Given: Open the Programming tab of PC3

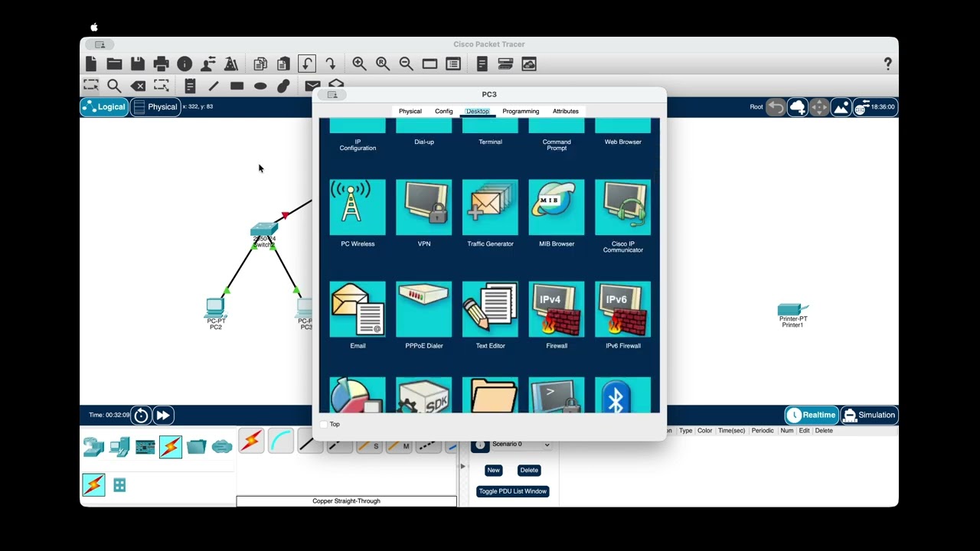Looking at the screenshot, I should click(x=521, y=111).
